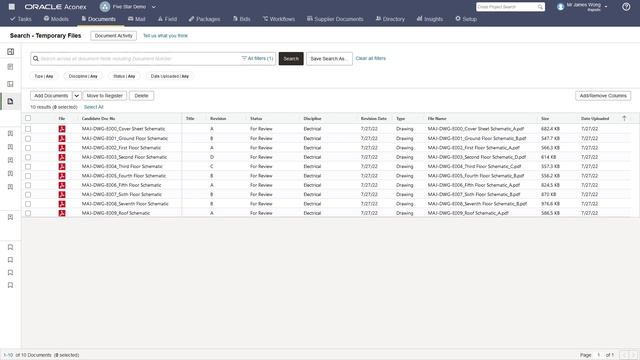The width and height of the screenshot is (640, 360).
Task: Sort by the Size column header
Action: pyautogui.click(x=545, y=118)
